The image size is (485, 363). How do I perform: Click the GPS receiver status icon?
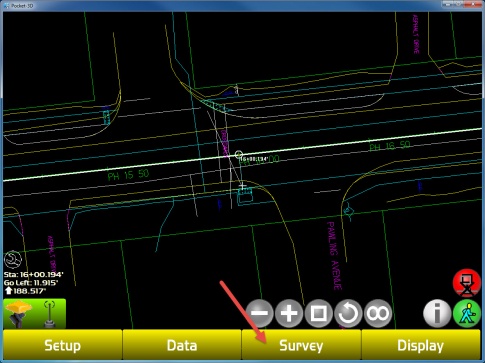coord(19,314)
